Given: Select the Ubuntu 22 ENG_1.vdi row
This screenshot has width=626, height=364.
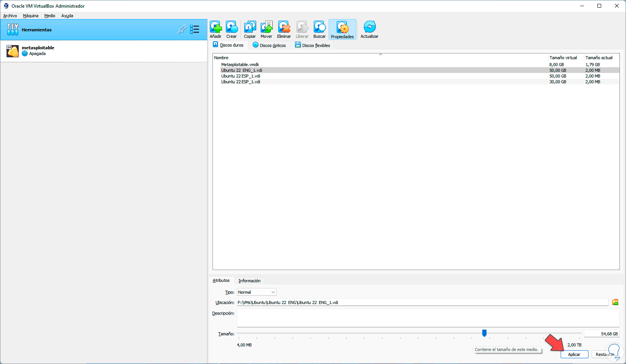Looking at the screenshot, I should [416, 70].
